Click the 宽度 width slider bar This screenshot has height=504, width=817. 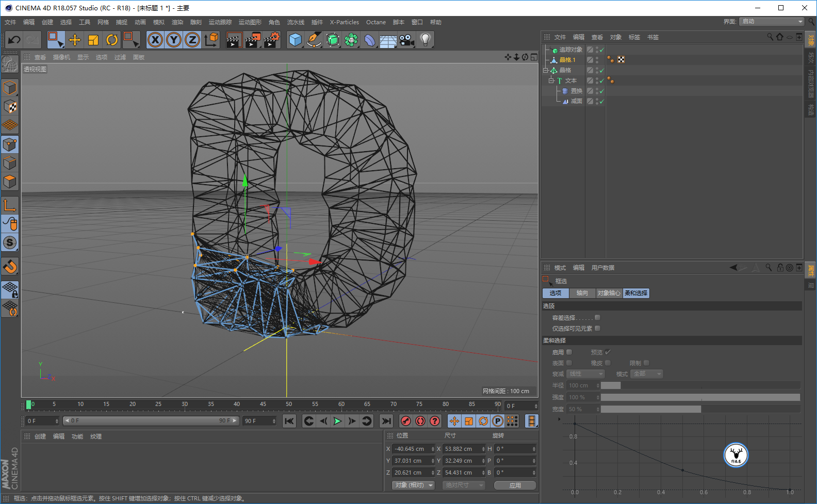(700, 409)
